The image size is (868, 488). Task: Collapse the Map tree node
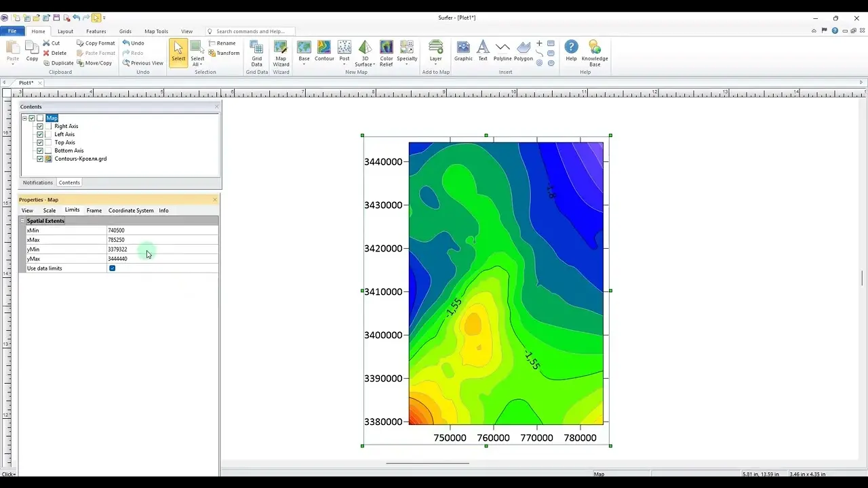(x=24, y=118)
